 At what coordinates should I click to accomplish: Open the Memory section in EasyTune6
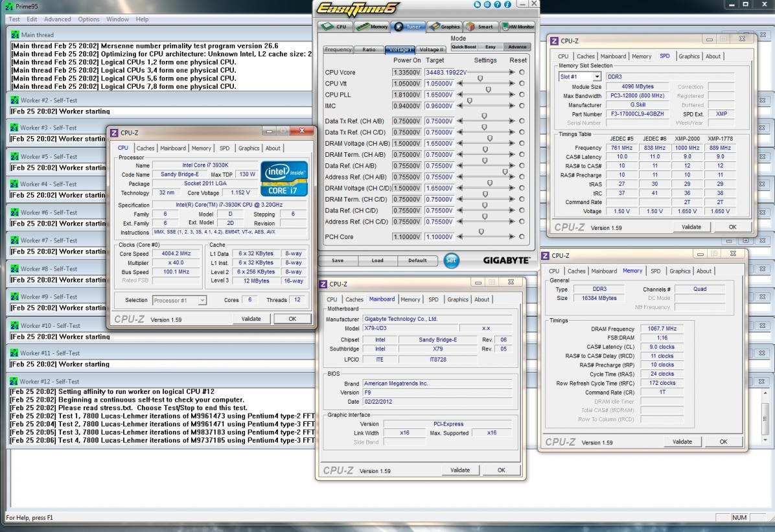[x=372, y=27]
